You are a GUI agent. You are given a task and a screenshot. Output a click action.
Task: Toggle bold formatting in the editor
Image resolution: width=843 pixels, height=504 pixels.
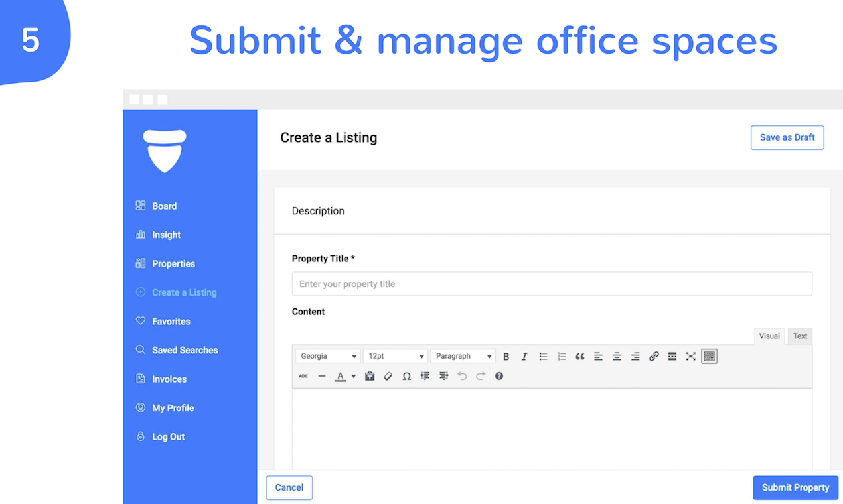point(506,356)
